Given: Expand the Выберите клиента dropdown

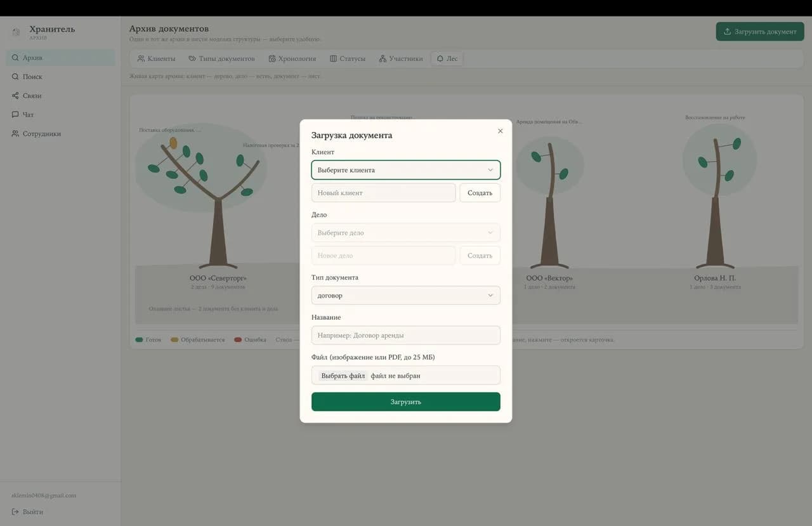Looking at the screenshot, I should point(405,170).
